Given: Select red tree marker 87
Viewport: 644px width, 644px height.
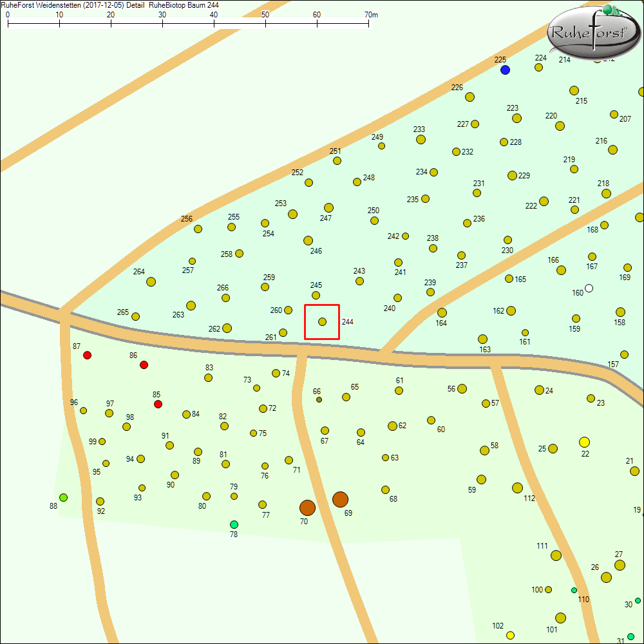Looking at the screenshot, I should pos(88,354).
